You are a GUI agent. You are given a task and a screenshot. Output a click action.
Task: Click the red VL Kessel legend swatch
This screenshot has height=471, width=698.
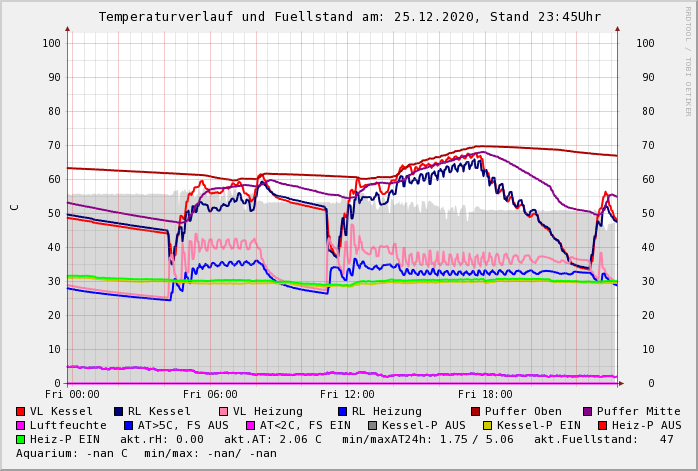pyautogui.click(x=21, y=411)
